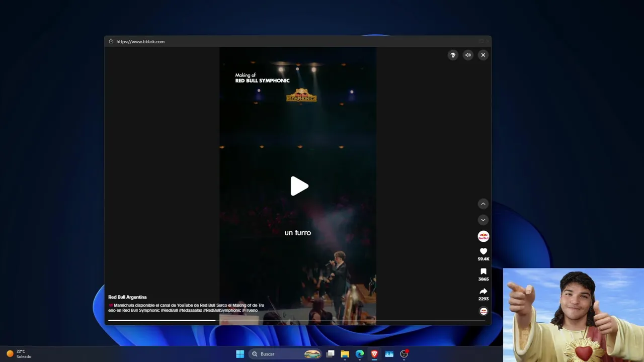Open OBS Studio from the taskbar
This screenshot has width=644, height=362.
click(404, 354)
